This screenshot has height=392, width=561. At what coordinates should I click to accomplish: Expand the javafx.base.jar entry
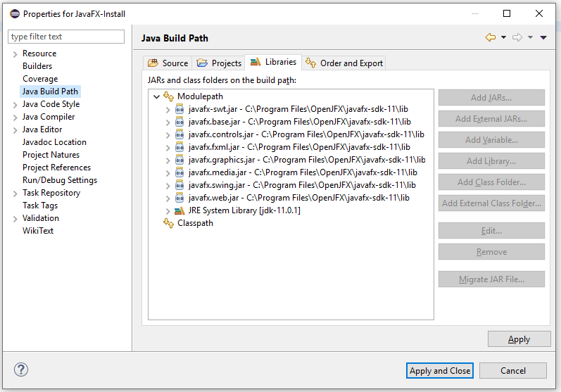(168, 122)
